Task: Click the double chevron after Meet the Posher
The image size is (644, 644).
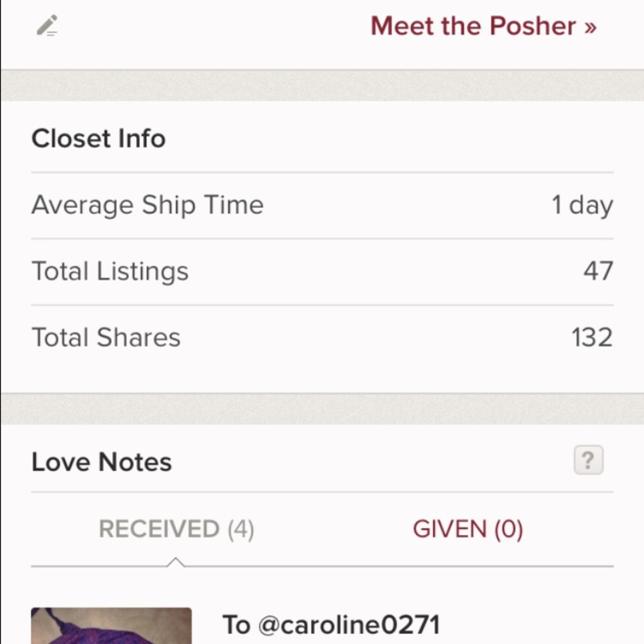Action: [590, 27]
